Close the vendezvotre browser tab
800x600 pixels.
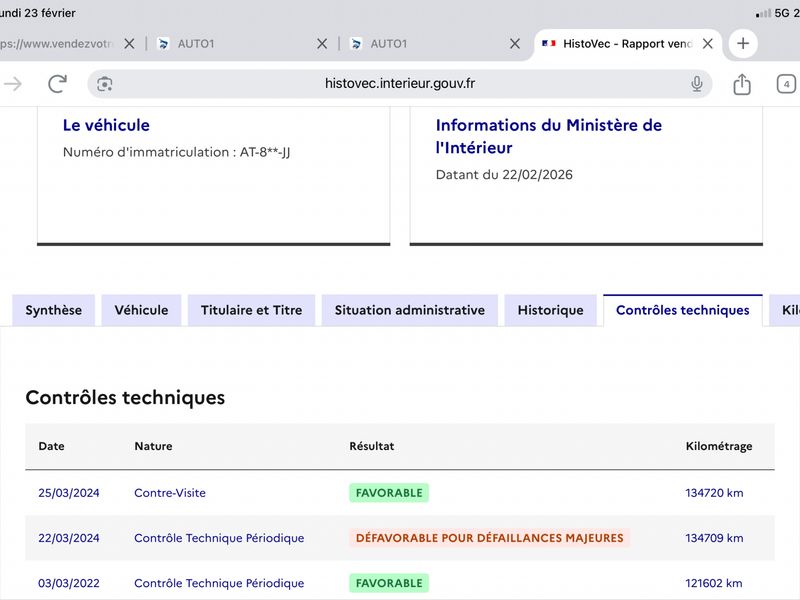(129, 44)
